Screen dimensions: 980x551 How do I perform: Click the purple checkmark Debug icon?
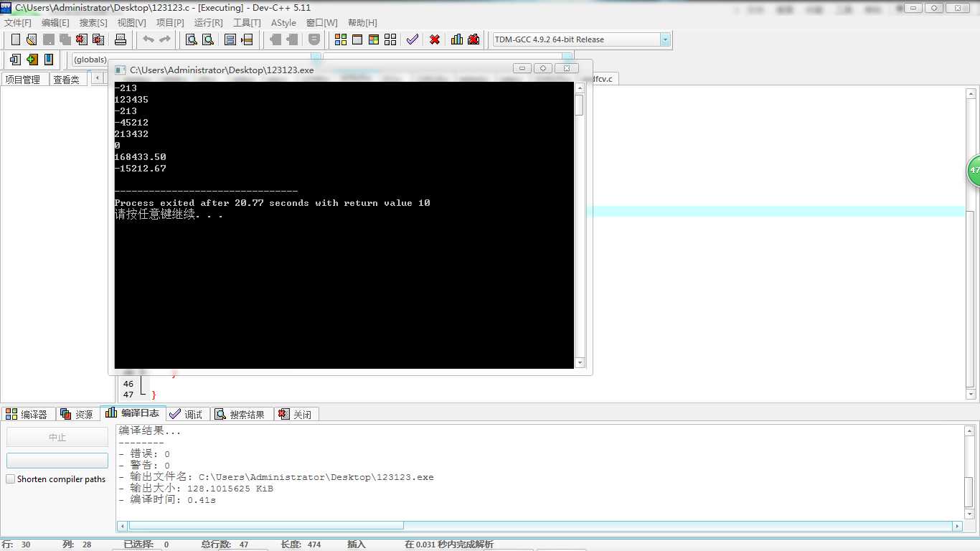[413, 39]
